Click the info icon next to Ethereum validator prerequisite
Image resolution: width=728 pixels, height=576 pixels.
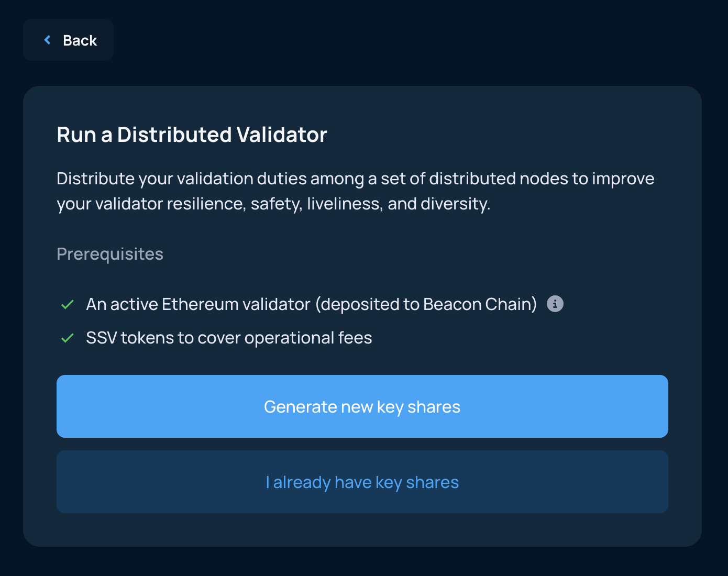(x=555, y=304)
